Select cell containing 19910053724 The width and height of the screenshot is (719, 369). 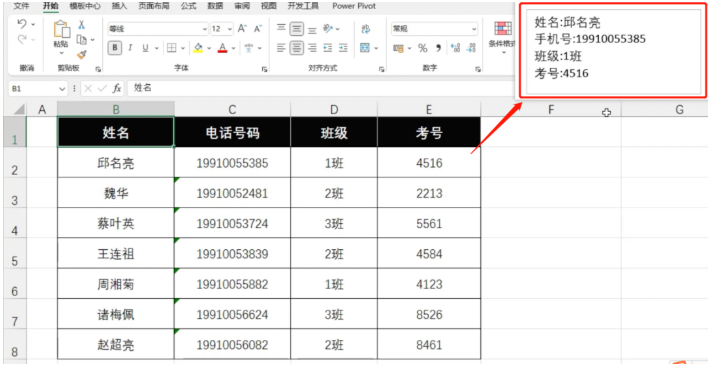(232, 223)
